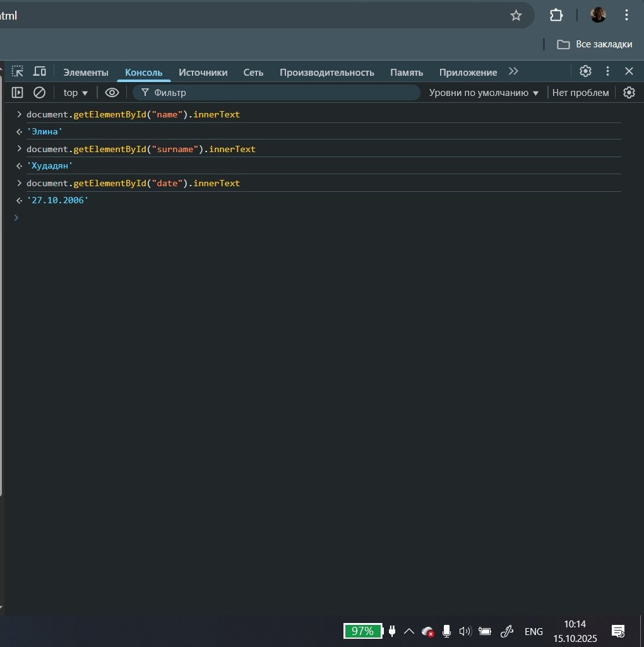Switch to the Элементы tab
The width and height of the screenshot is (644, 647).
tap(86, 73)
